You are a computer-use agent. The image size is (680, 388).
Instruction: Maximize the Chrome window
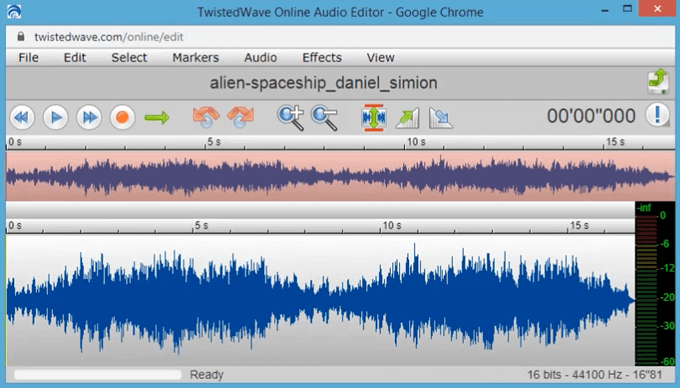627,9
